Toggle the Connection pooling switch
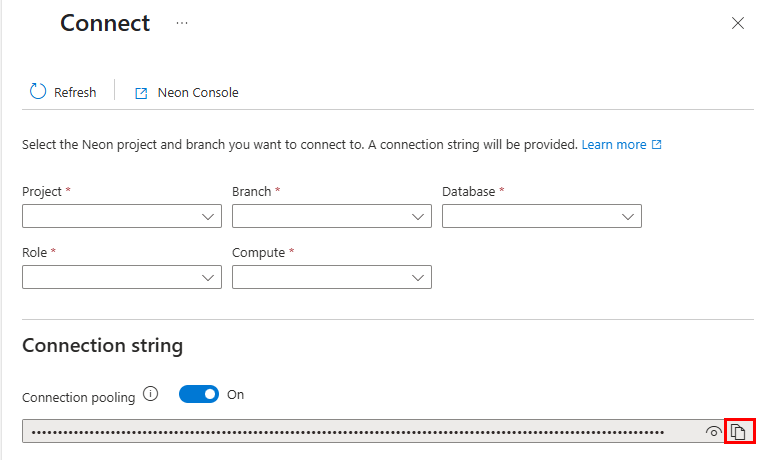 pyautogui.click(x=199, y=394)
